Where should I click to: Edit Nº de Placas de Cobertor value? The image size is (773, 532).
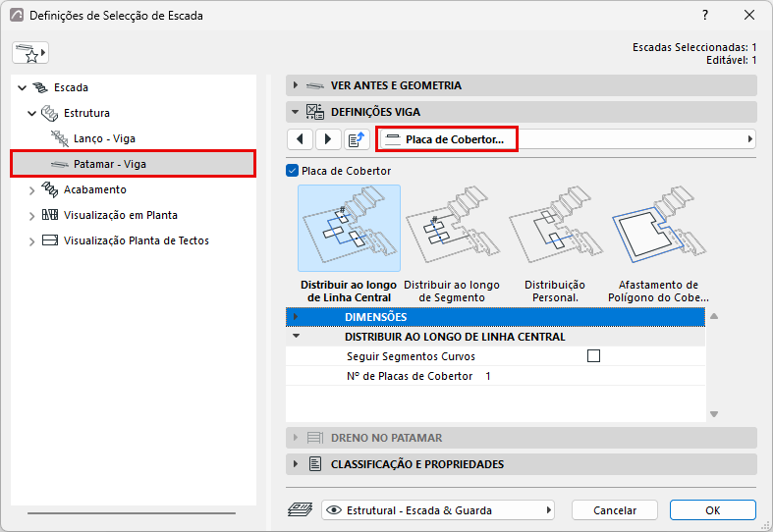pos(488,376)
